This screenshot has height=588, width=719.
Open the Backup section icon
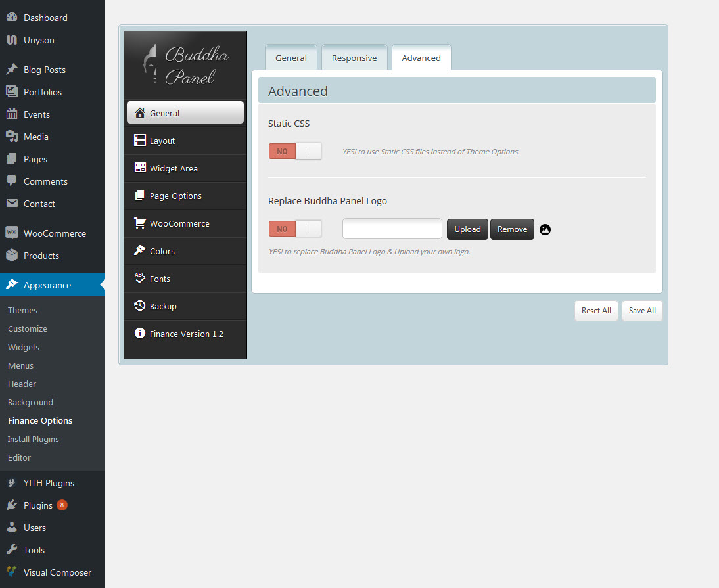pos(140,305)
